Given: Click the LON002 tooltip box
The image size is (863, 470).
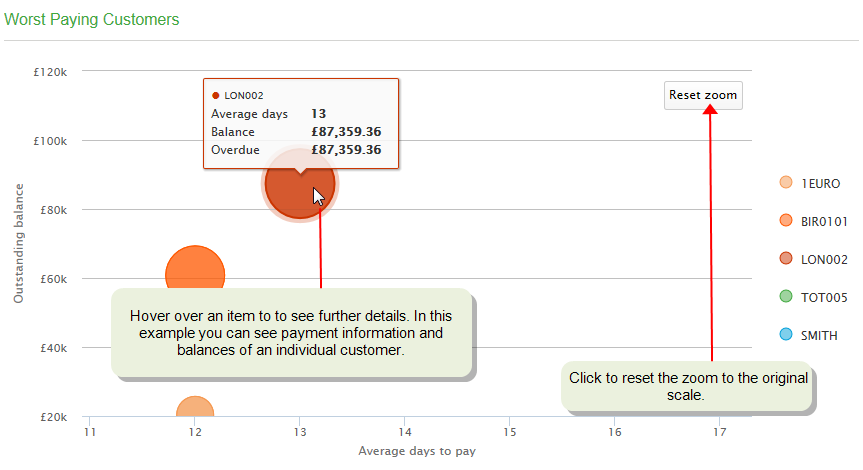Looking at the screenshot, I should pyautogui.click(x=301, y=123).
